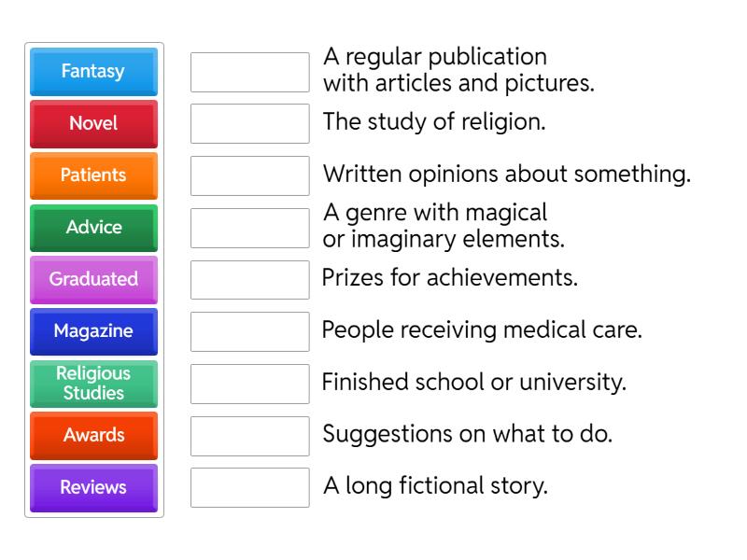This screenshot has height=560, width=747.
Task: Click the box next to written opinions
Action: 249,175
